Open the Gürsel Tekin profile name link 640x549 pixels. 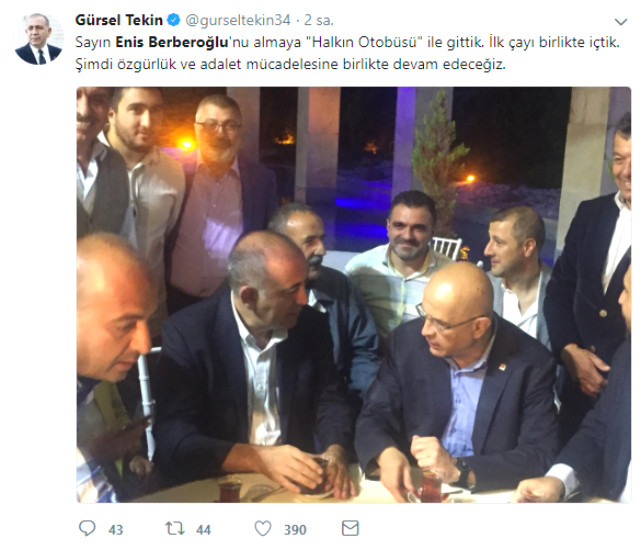pyautogui.click(x=119, y=20)
